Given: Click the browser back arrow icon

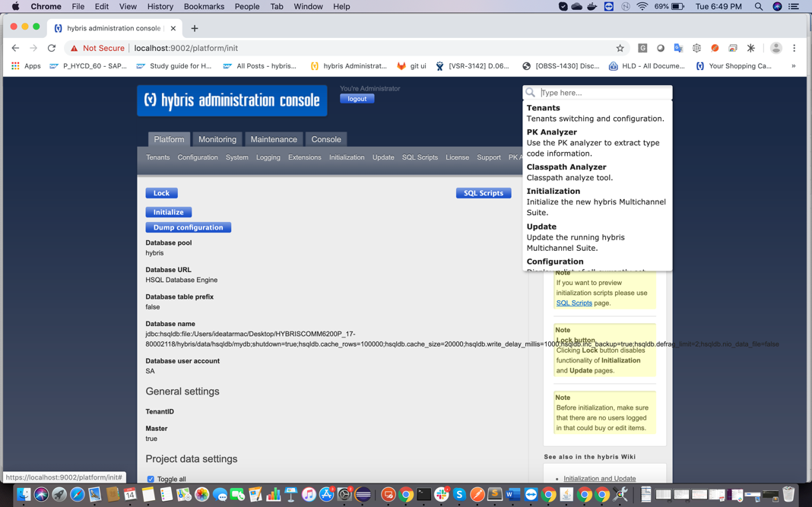Looking at the screenshot, I should [15, 48].
